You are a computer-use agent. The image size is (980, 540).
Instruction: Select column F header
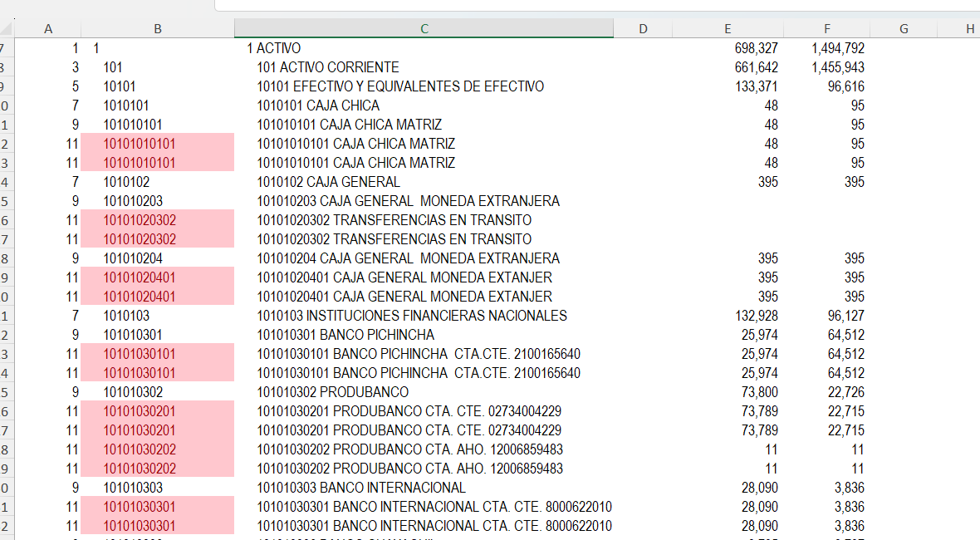click(x=826, y=29)
